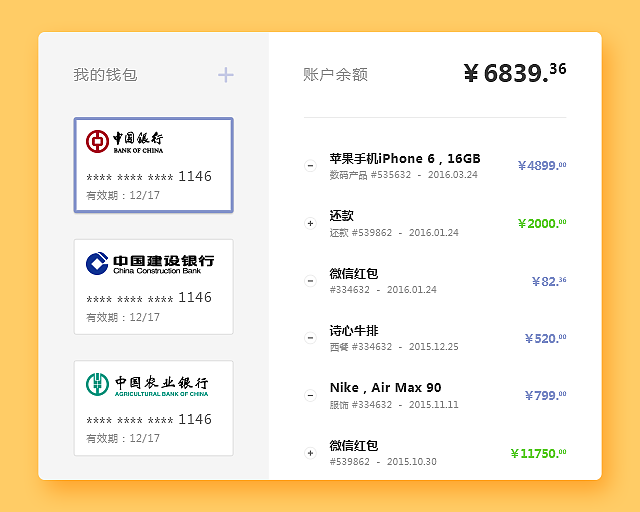Open the 诗心牛排 transaction title
640x512 pixels.
pos(354,331)
